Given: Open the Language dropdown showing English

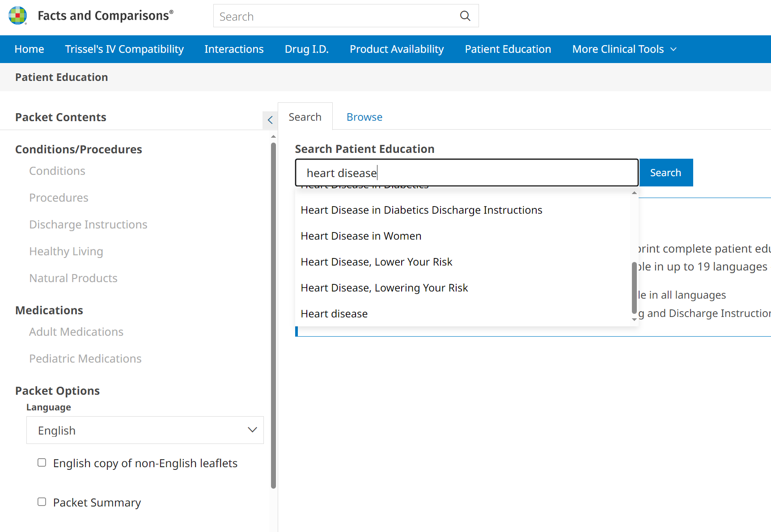Looking at the screenshot, I should click(x=145, y=430).
